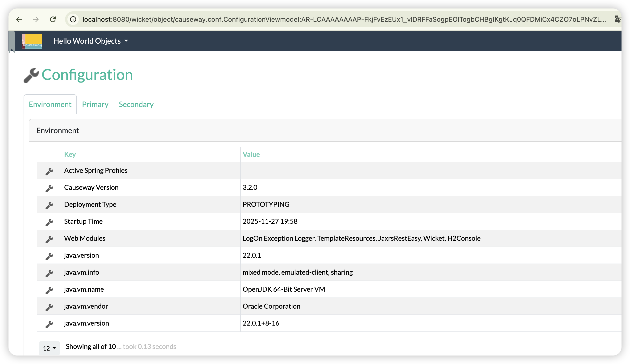Image resolution: width=630 pixels, height=364 pixels.
Task: Click the Causeway logo in header
Action: pos(32,41)
